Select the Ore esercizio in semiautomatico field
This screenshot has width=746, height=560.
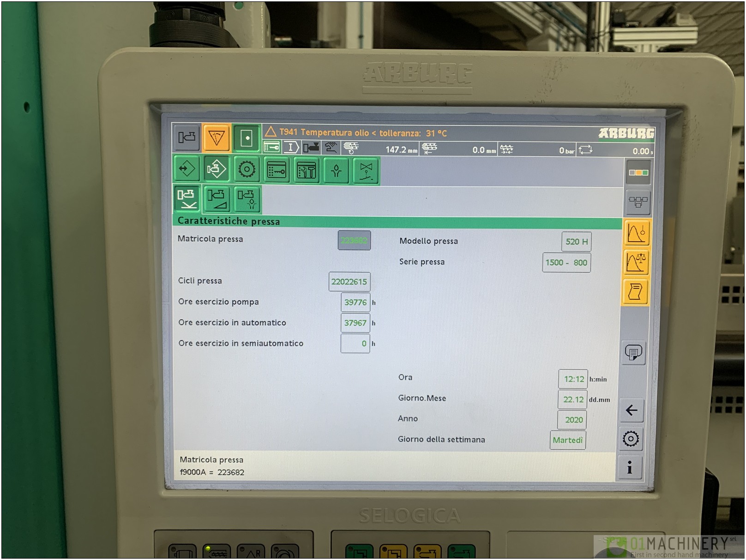(355, 344)
